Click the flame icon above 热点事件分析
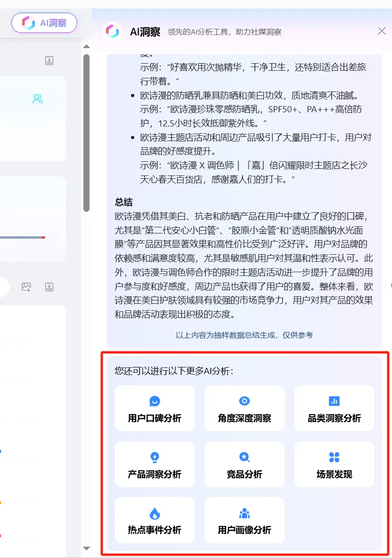The height and width of the screenshot is (558, 392). point(155,514)
